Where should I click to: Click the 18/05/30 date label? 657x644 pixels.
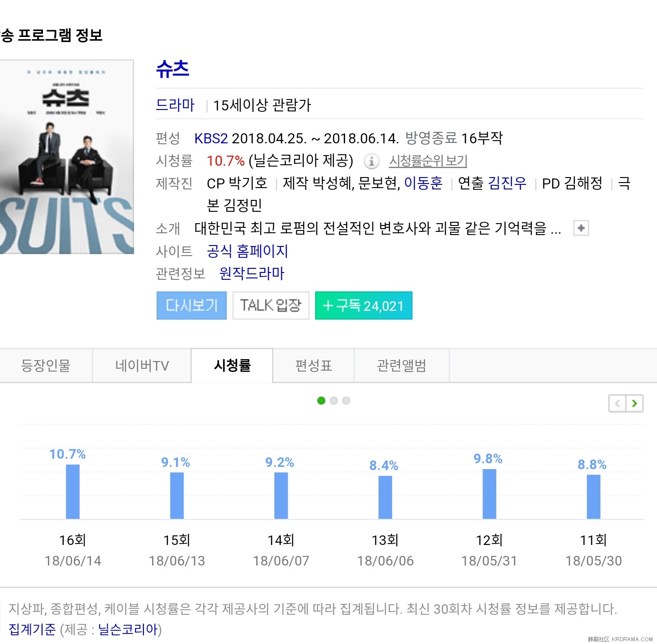[594, 561]
